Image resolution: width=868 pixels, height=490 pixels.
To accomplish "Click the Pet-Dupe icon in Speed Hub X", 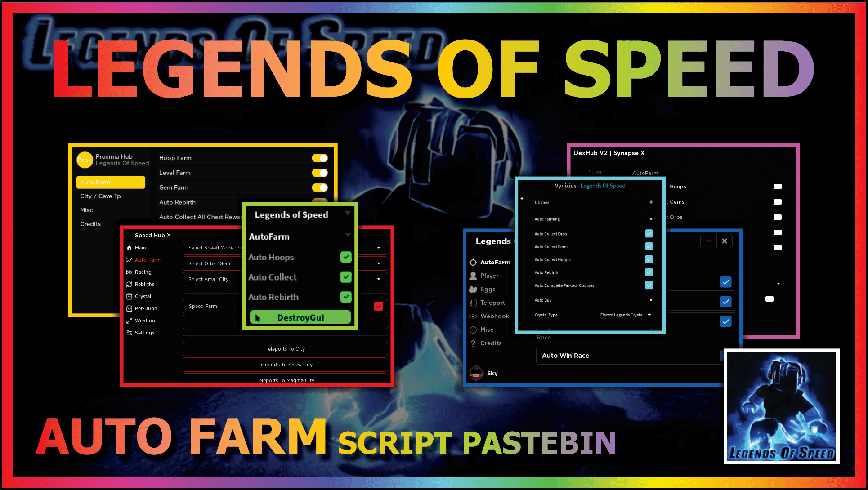I will [x=130, y=308].
